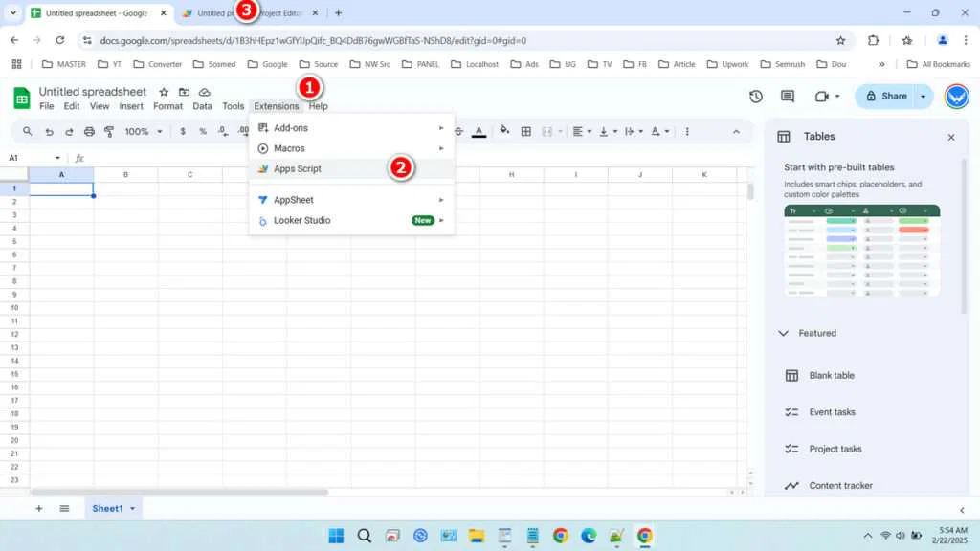Open version history
This screenshot has width=980, height=551.
click(x=757, y=97)
